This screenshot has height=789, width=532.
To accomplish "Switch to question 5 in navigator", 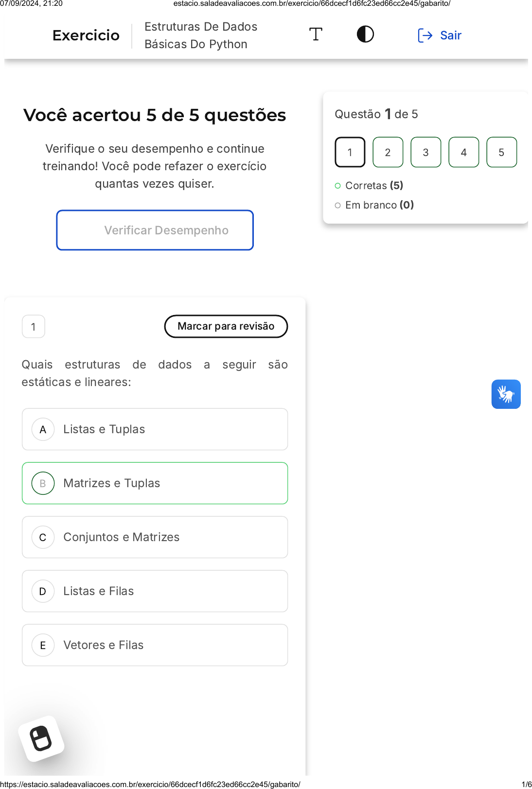I will 501,153.
